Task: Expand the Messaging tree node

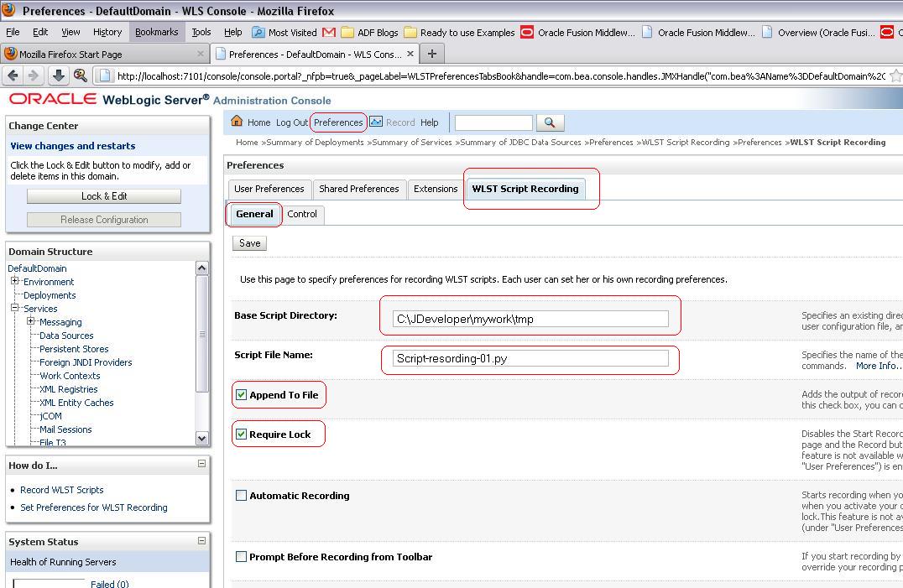Action: tap(31, 321)
